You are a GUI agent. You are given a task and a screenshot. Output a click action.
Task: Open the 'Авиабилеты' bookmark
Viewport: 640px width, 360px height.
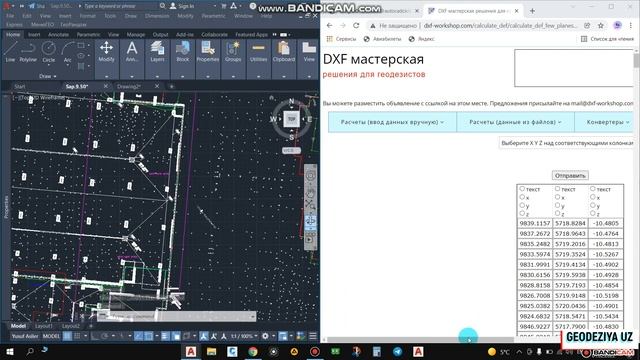point(382,39)
